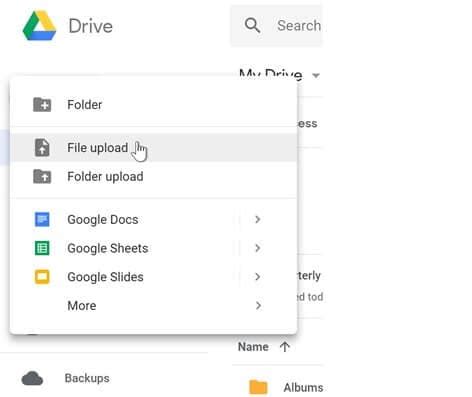Click the Google Slides icon

tap(42, 277)
